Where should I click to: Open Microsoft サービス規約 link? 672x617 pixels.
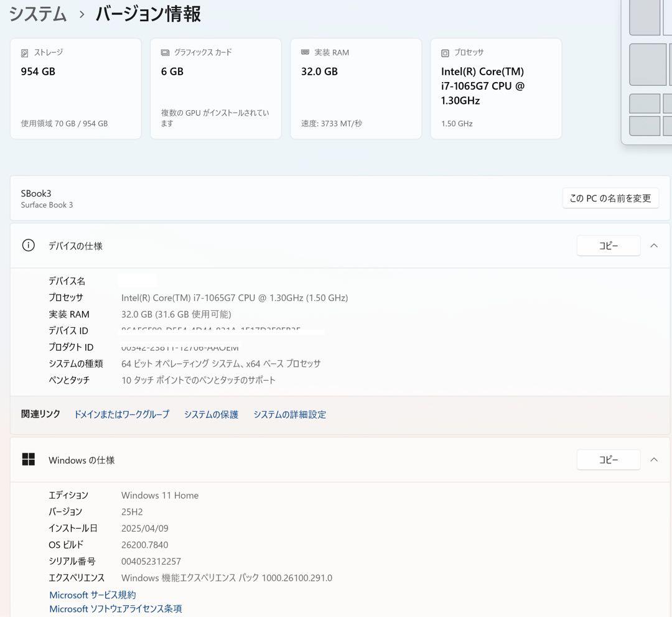coord(92,595)
